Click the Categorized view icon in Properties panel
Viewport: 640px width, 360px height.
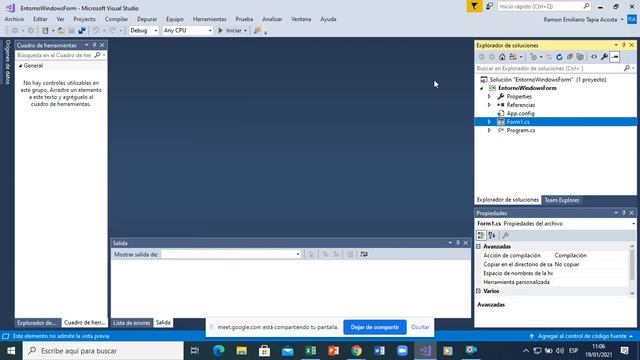tap(481, 236)
